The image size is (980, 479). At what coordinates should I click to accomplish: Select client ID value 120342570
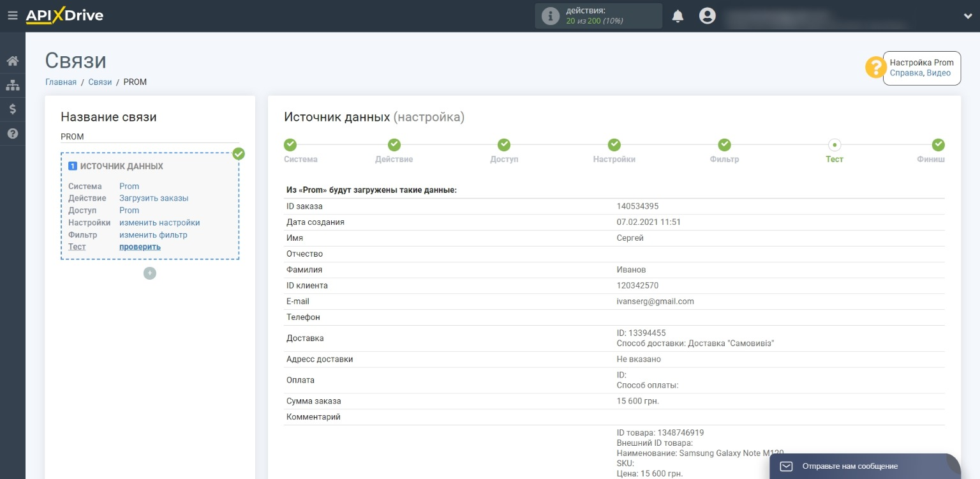click(637, 285)
